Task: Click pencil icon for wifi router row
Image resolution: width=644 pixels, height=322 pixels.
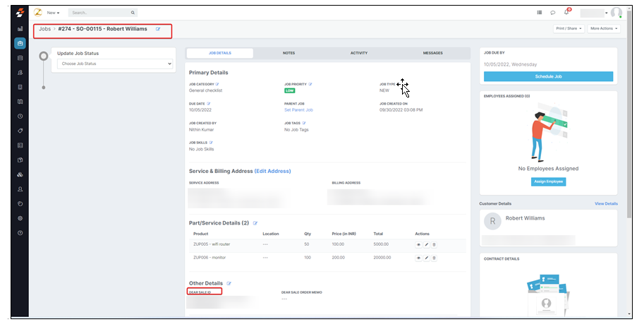Action: 426,244
